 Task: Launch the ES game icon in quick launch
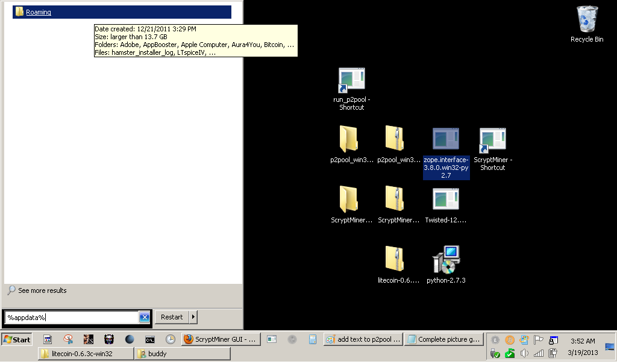[89, 339]
